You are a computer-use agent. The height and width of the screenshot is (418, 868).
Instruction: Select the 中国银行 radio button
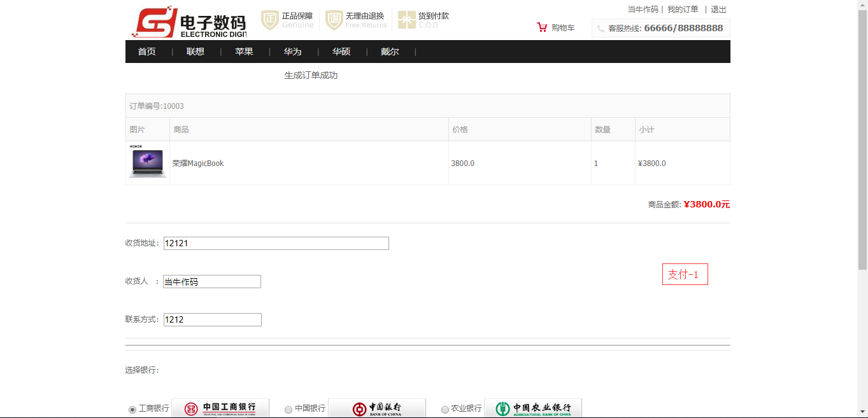(288, 410)
